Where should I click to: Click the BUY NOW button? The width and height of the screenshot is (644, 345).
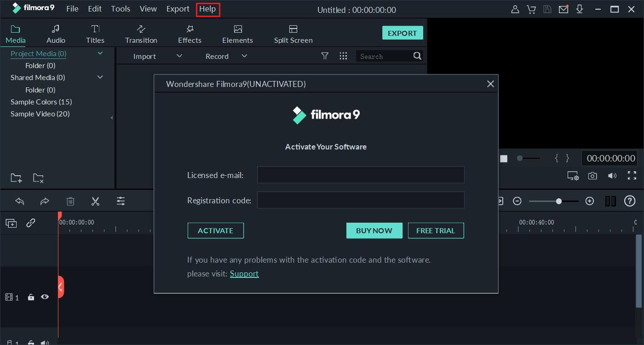point(374,230)
